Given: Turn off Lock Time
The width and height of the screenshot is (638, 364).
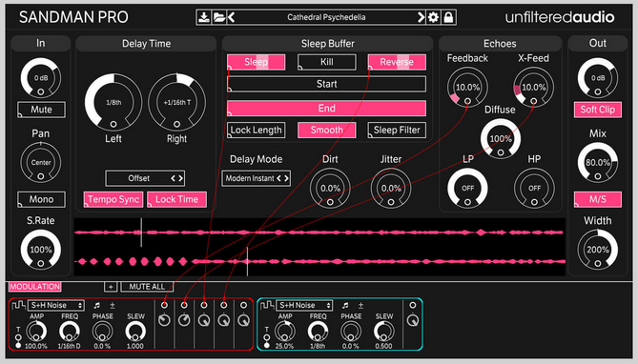Looking at the screenshot, I should (176, 200).
